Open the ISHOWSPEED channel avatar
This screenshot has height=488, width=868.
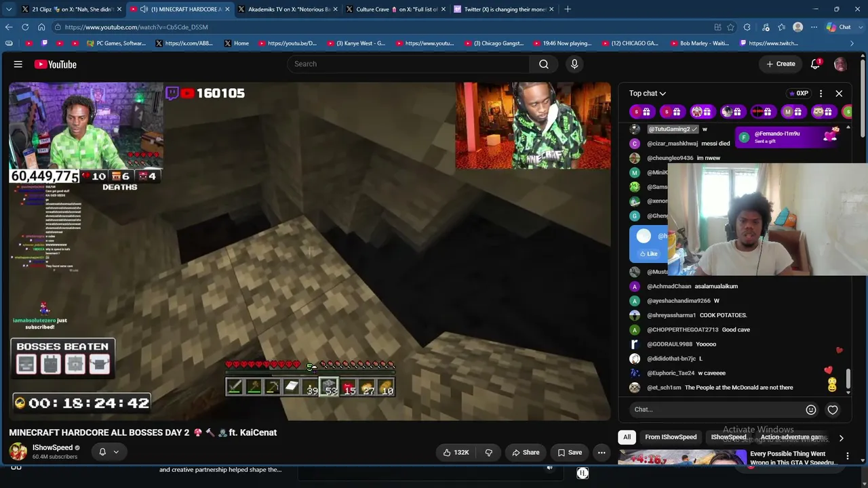click(18, 451)
